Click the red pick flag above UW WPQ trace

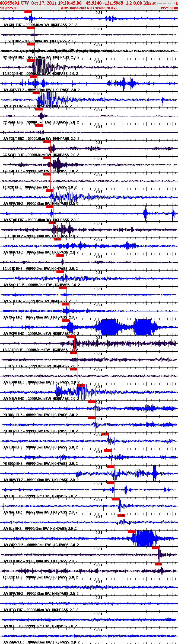[132, 532]
